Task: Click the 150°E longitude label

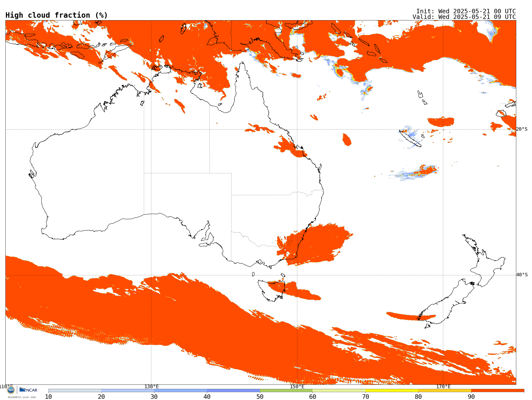Action: tap(297, 386)
